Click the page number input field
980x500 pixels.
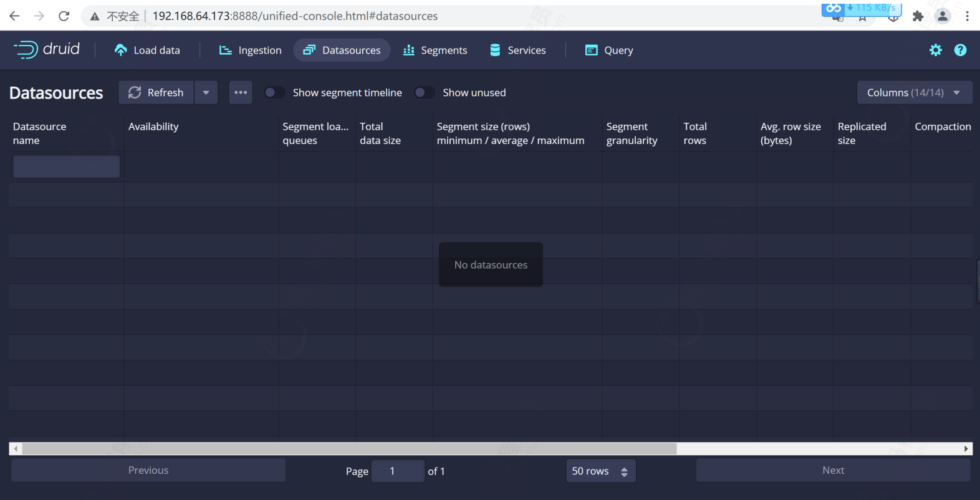398,471
